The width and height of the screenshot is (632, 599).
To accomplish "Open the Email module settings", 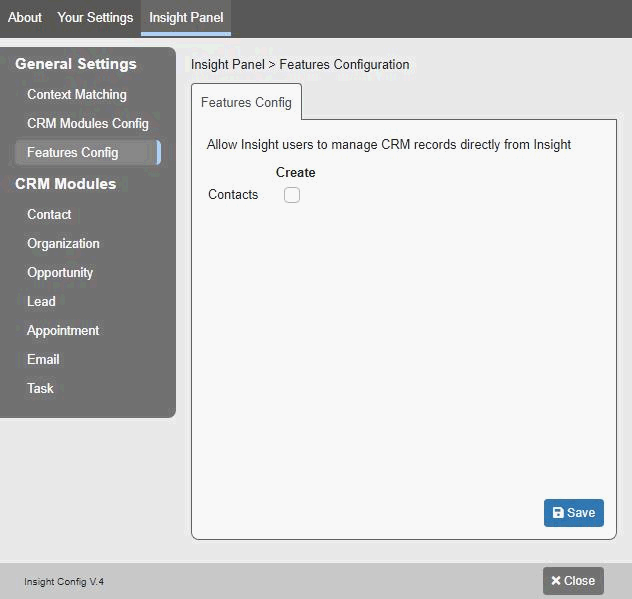I will point(43,360).
